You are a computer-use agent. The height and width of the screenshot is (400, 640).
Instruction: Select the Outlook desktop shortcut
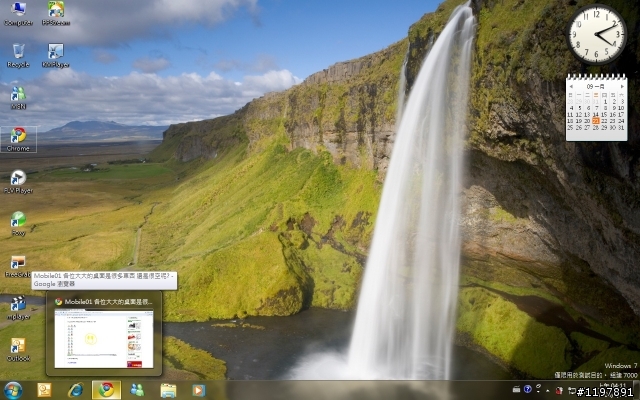(x=18, y=350)
